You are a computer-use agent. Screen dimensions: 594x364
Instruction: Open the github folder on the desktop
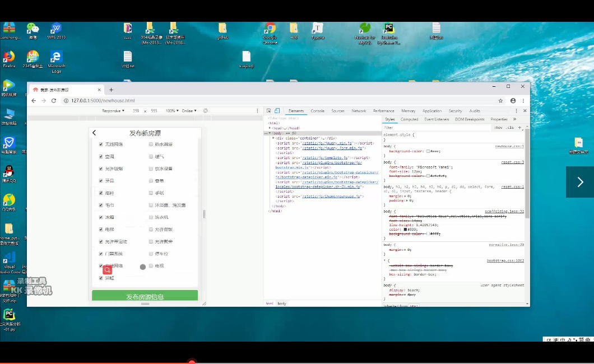tap(223, 31)
